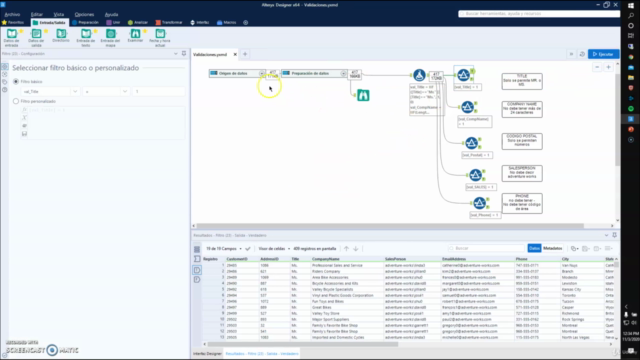Viewport: 640px width, 360px height.
Task: Select the Filtro básico radio button
Action: [16, 82]
